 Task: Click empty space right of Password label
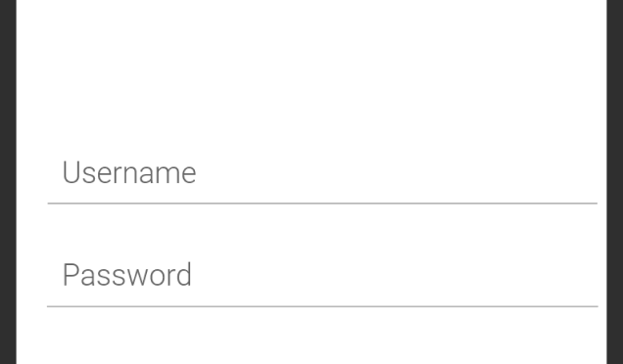396,276
